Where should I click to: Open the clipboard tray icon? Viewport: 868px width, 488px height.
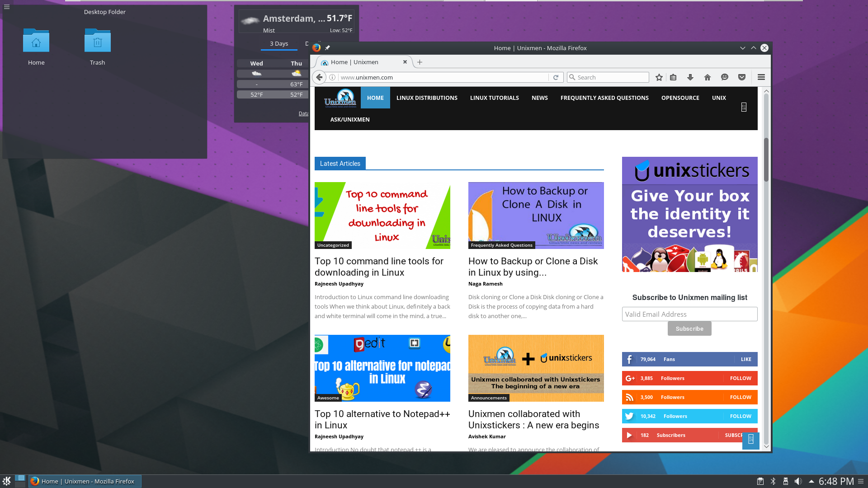760,482
